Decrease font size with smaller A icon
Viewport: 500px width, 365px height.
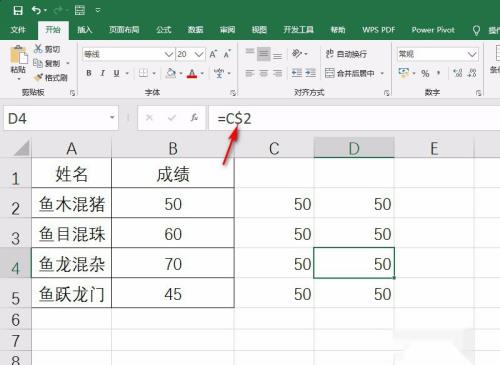click(227, 54)
